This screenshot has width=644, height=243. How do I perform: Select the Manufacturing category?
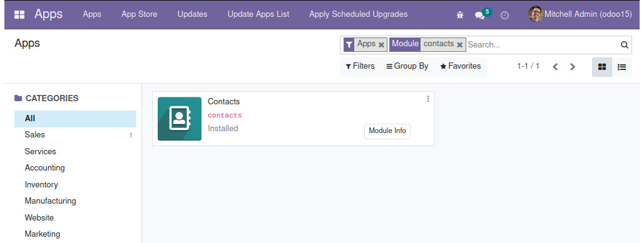point(76,201)
